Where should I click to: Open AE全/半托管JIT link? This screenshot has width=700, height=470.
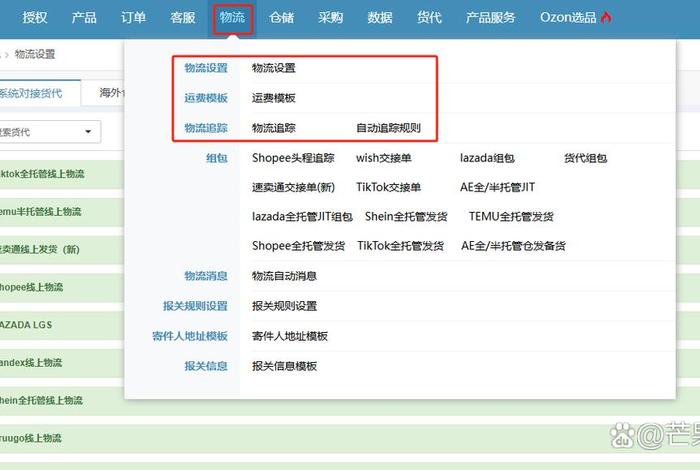(497, 187)
